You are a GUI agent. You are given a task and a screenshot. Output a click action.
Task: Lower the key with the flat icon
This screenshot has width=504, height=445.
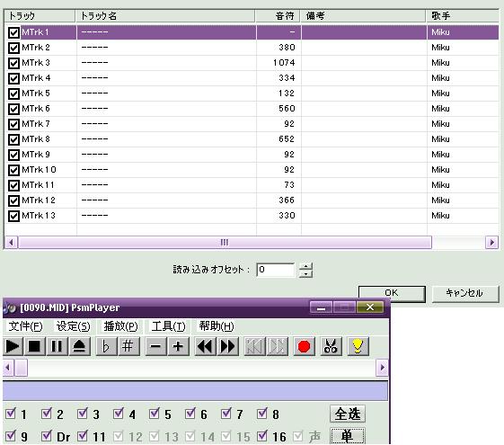[x=106, y=346]
